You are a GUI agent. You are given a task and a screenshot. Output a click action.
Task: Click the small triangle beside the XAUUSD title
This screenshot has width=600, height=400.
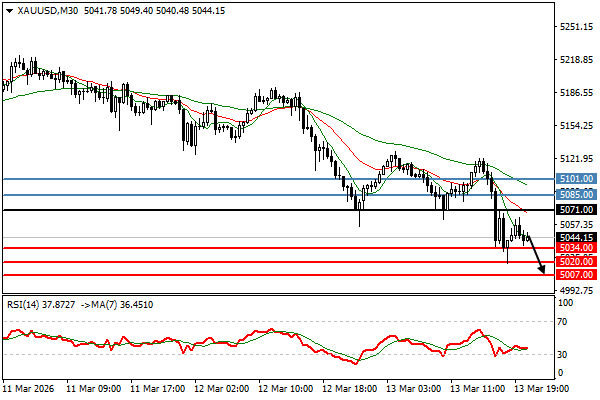click(x=8, y=11)
